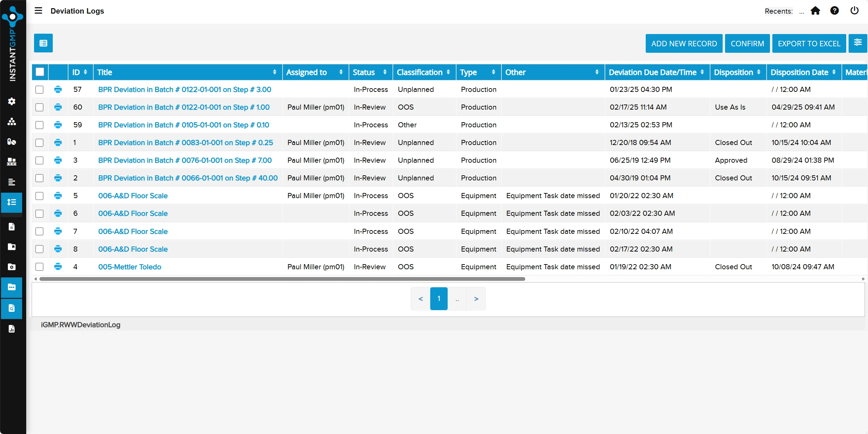Click the CONFIRM button

click(x=748, y=43)
